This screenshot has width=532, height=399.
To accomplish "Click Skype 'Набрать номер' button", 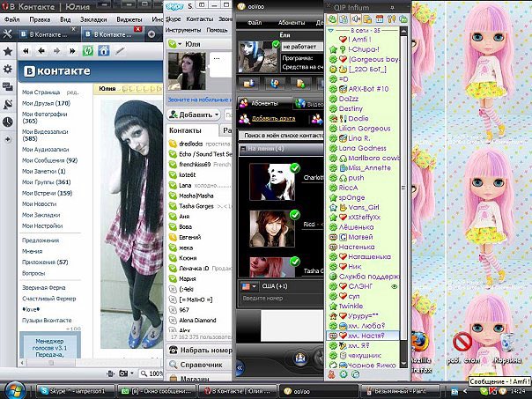I will 199,351.
